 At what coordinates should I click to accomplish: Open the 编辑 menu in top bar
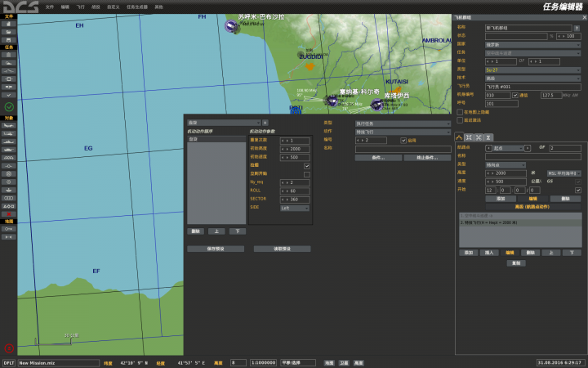click(65, 7)
